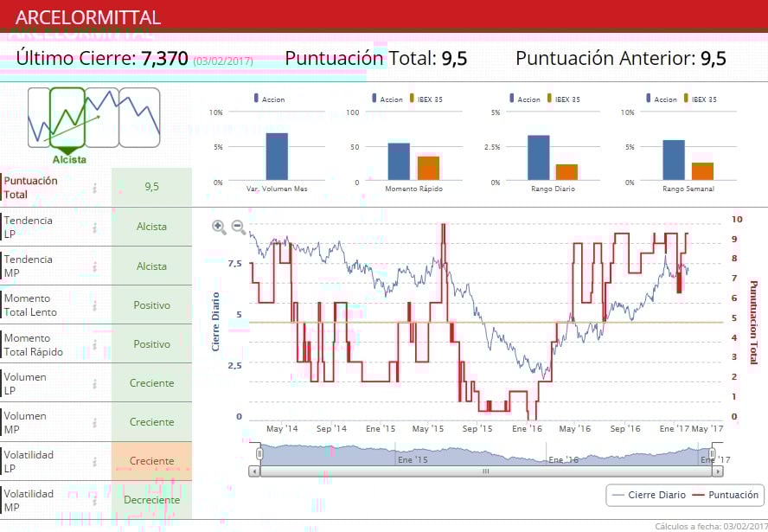Show info for Tendencia LP indicator
768x532 pixels.
pyautogui.click(x=94, y=227)
